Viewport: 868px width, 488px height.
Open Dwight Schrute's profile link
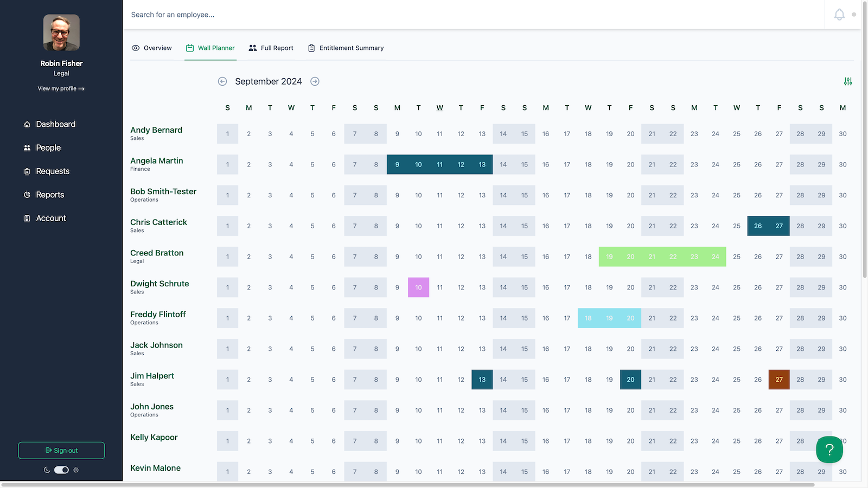point(159,284)
